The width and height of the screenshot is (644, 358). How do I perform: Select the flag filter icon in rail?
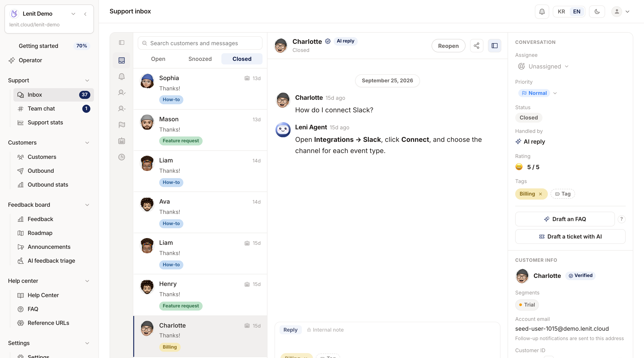121,125
